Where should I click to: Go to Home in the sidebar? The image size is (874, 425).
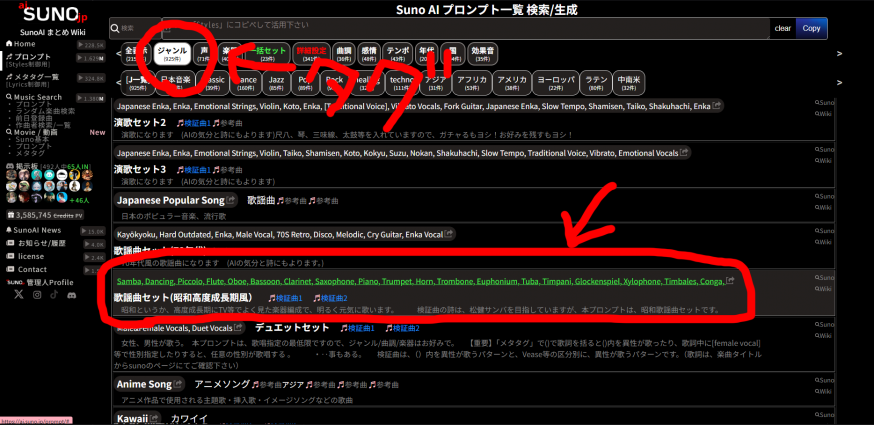tap(24, 44)
